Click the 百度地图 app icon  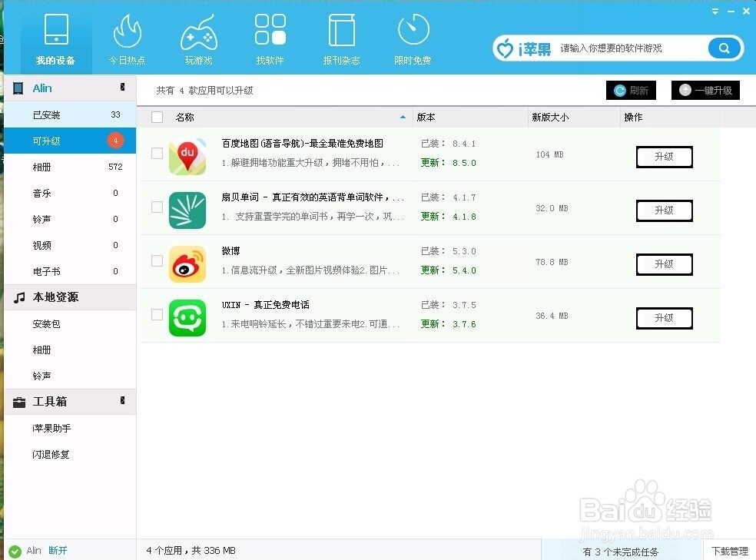187,156
